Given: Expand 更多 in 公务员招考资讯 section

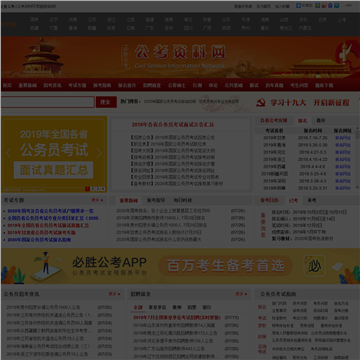Looking at the screenshot, I should pyautogui.click(x=114, y=294).
